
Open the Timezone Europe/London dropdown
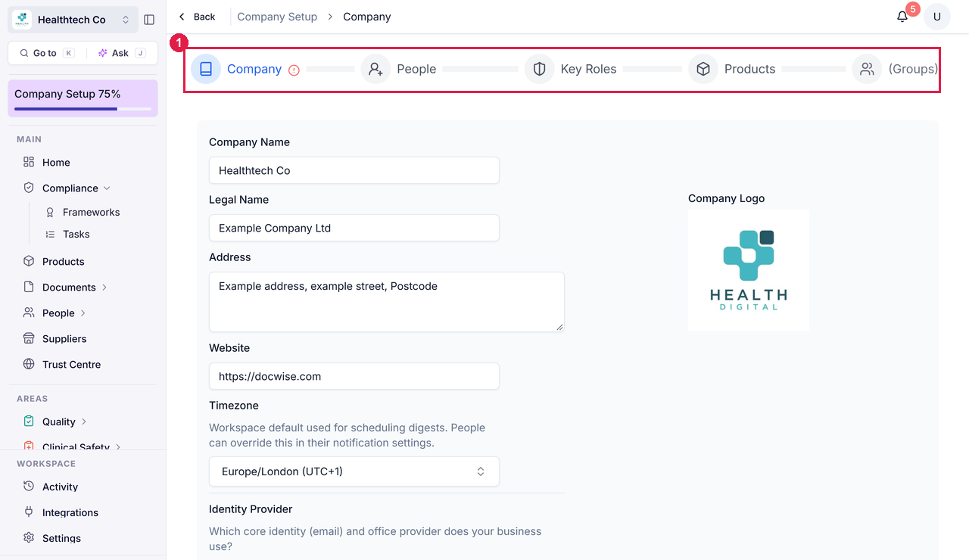(x=354, y=471)
